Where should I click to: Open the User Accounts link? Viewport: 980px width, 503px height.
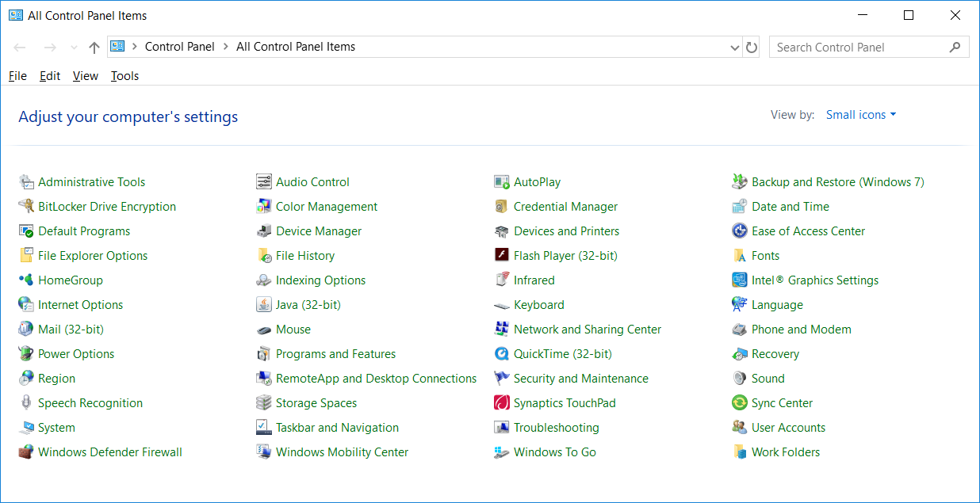click(789, 428)
